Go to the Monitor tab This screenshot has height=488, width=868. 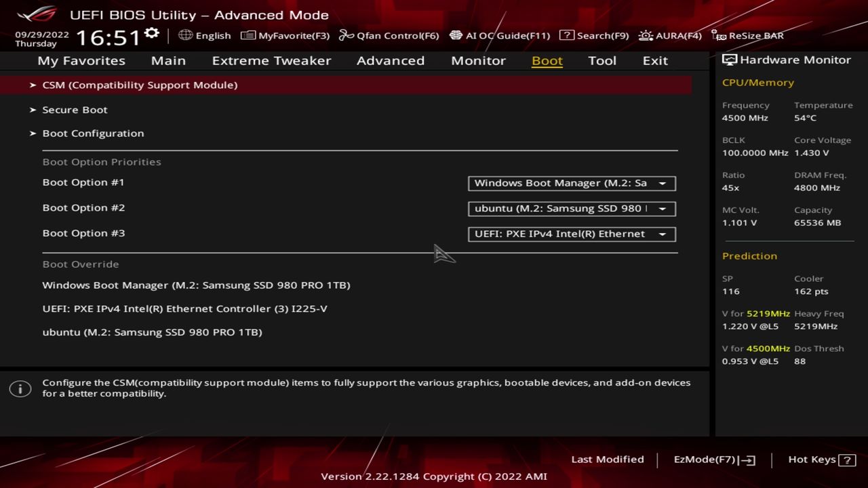coord(478,60)
